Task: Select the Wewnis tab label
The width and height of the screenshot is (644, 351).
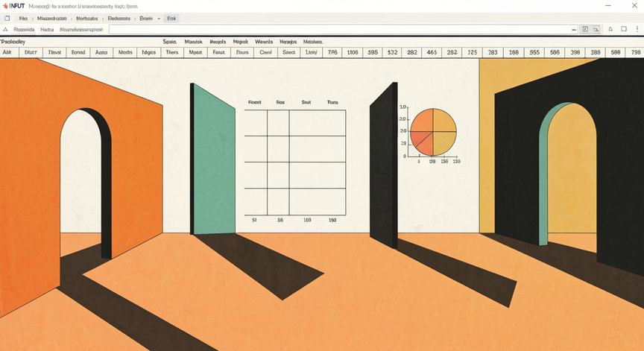Action: pyautogui.click(x=264, y=42)
